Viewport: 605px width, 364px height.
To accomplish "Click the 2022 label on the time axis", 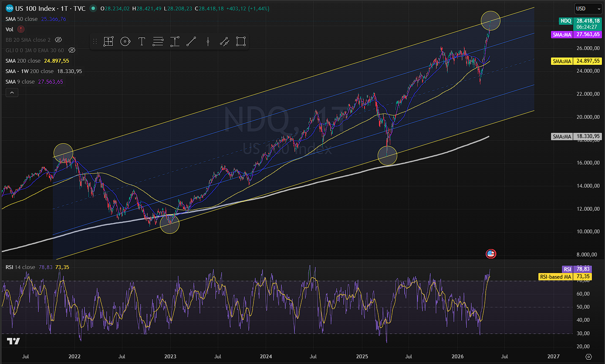I will click(x=74, y=357).
